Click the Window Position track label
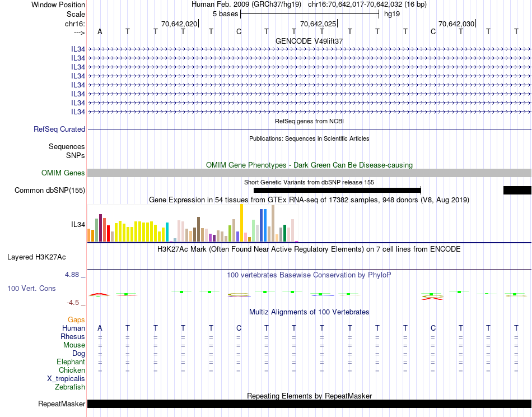The image size is (532, 417). [x=58, y=4]
